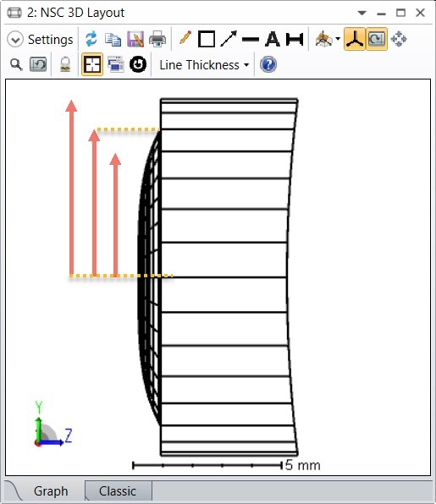Select the H measurement dimension tool

click(x=295, y=39)
